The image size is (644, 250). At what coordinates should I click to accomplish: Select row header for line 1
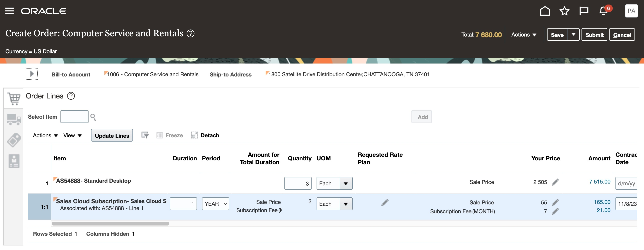pyautogui.click(x=39, y=183)
